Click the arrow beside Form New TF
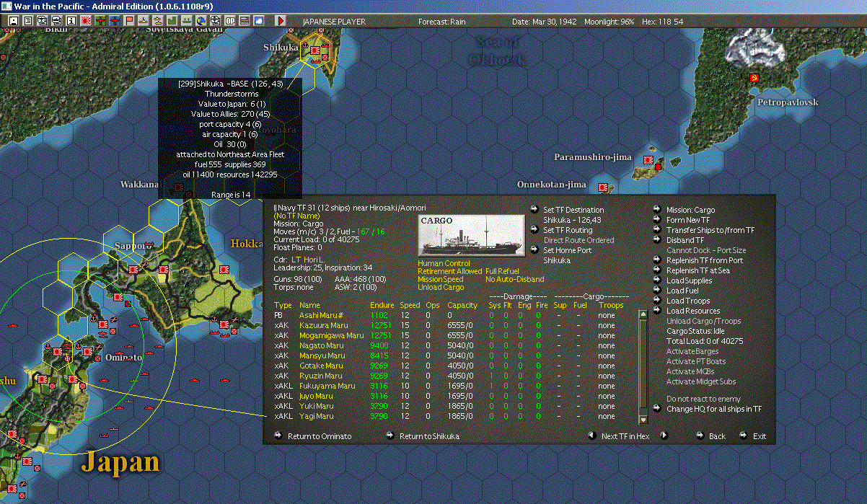This screenshot has width=867, height=504. point(657,220)
